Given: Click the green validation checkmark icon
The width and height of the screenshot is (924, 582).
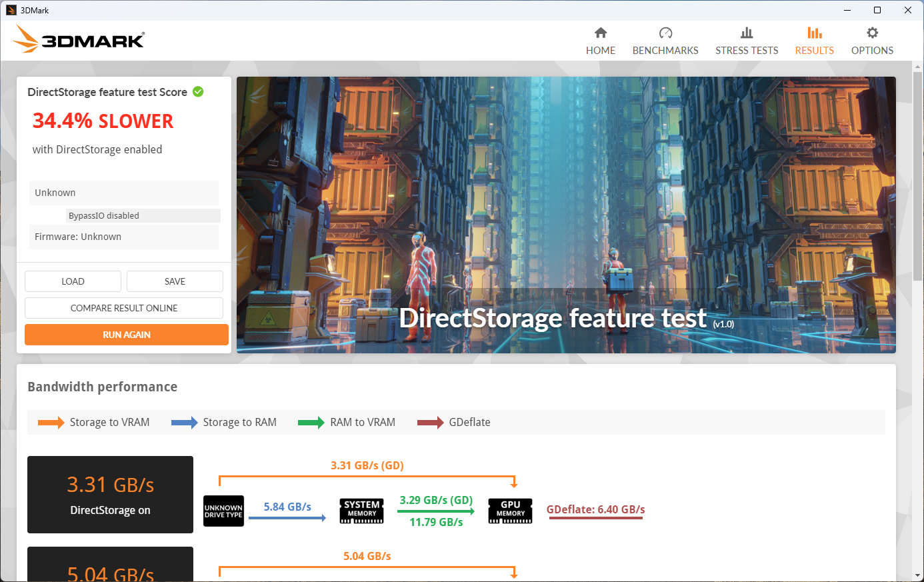Looking at the screenshot, I should [198, 92].
